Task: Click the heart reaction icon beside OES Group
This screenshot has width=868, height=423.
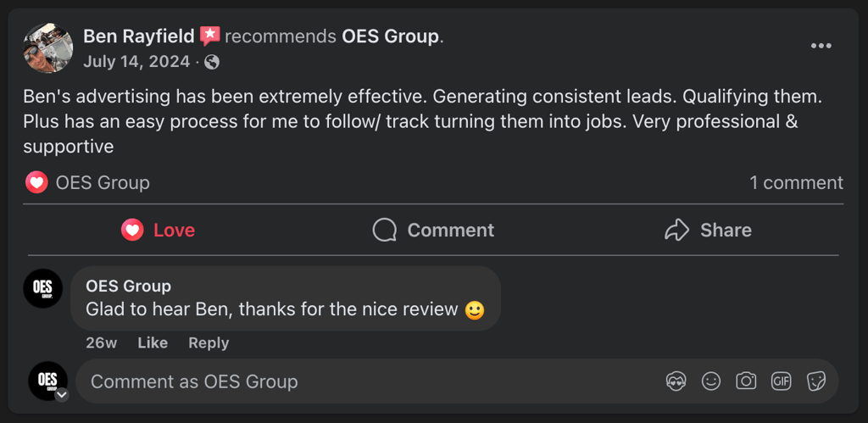Action: pyautogui.click(x=36, y=182)
